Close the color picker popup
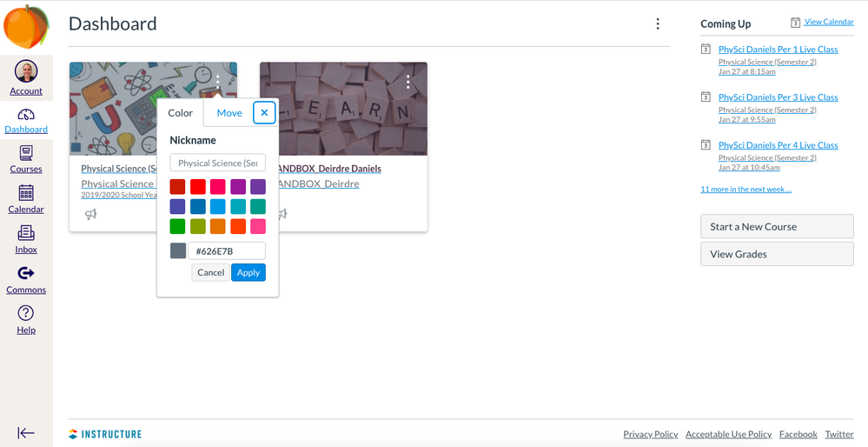 (x=264, y=113)
